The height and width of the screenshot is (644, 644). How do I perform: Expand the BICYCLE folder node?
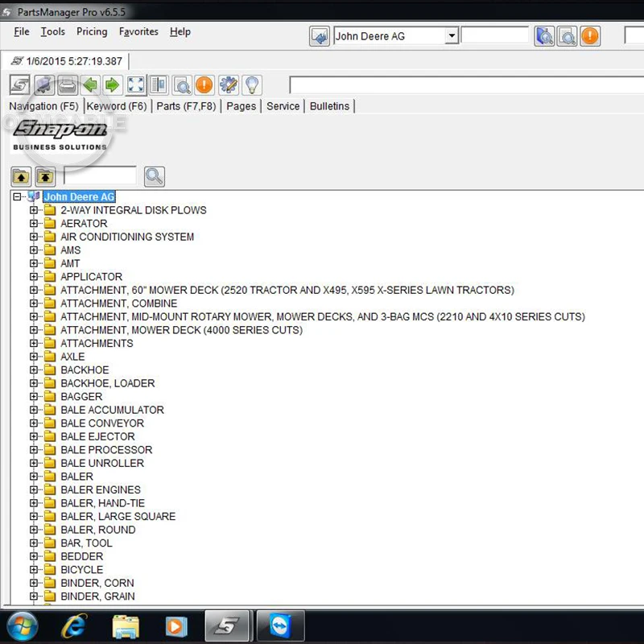point(34,569)
